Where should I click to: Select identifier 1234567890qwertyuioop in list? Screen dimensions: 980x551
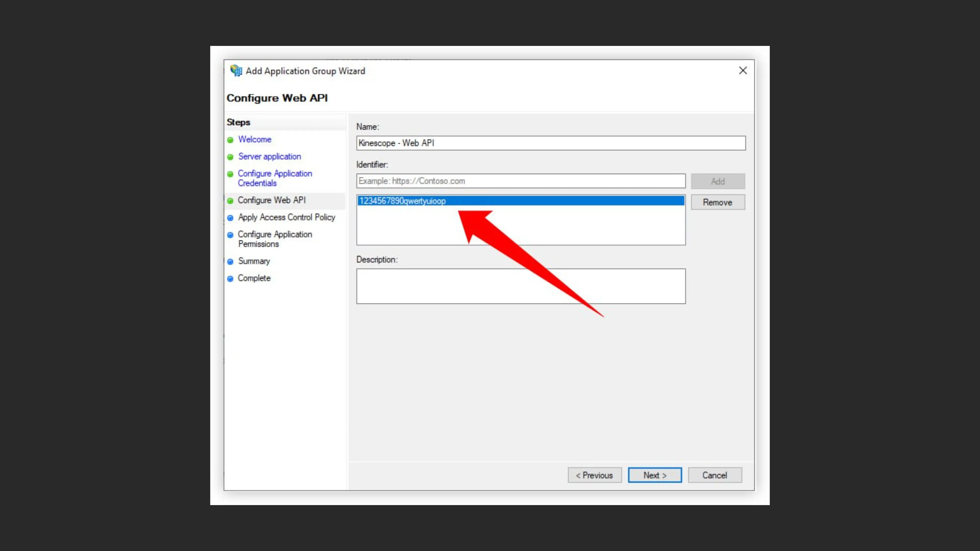(x=402, y=201)
